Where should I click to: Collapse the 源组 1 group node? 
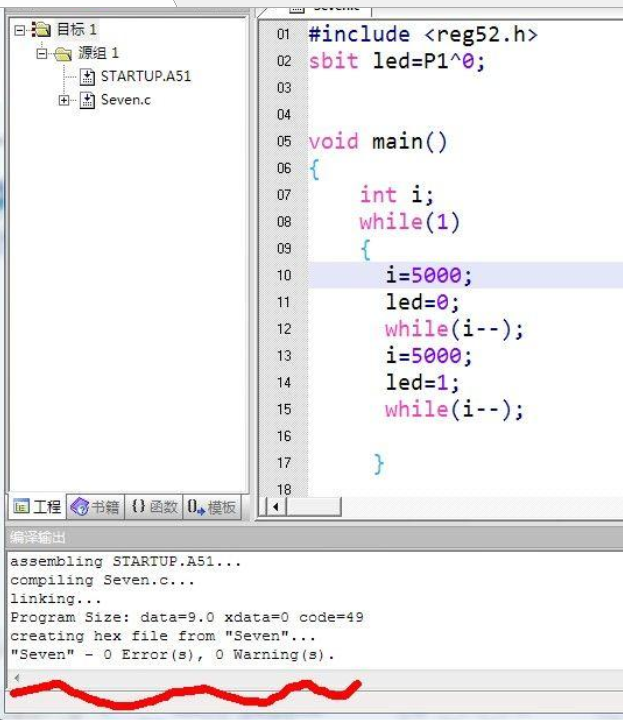click(x=42, y=53)
